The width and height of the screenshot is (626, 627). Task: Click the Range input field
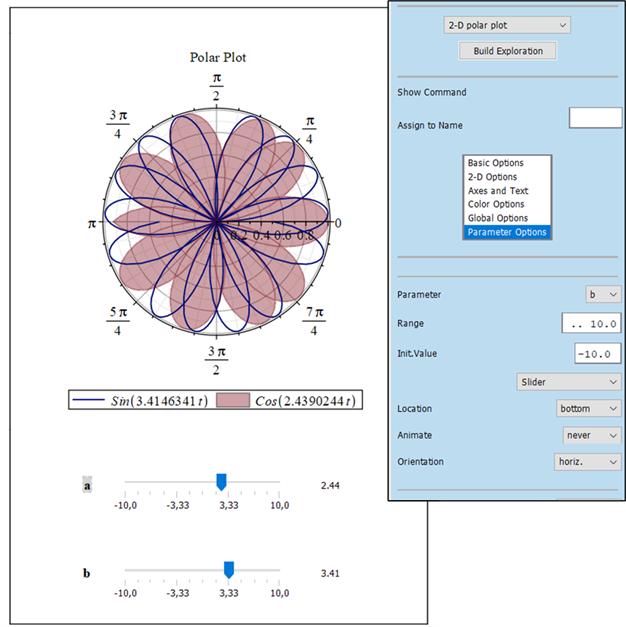pyautogui.click(x=591, y=324)
